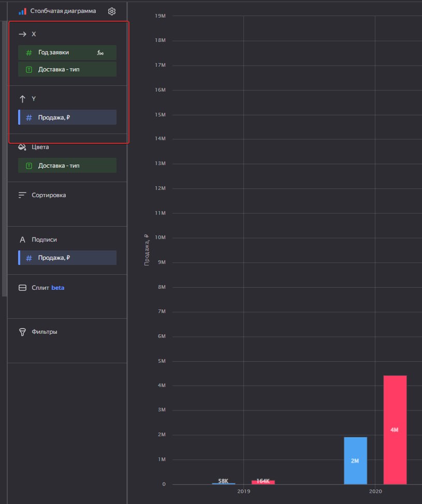The width and height of the screenshot is (422, 504).
Task: Click the blue 2M bar for 2020
Action: pyautogui.click(x=355, y=461)
